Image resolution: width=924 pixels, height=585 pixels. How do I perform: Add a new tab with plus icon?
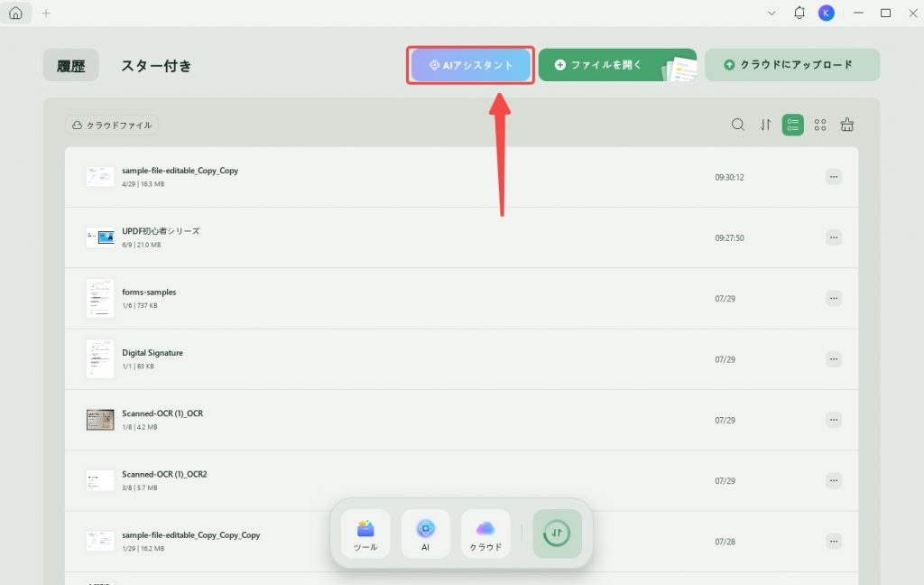(46, 13)
